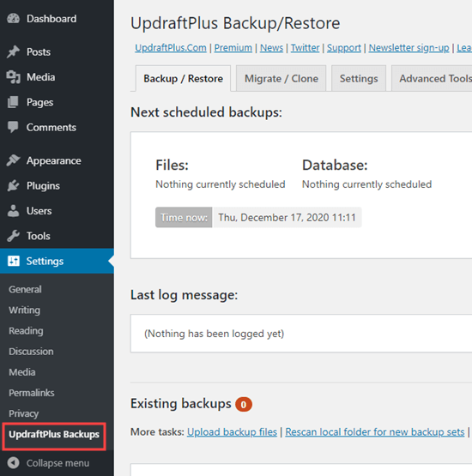
Task: Open the Newsletter sign-up link
Action: [408, 48]
